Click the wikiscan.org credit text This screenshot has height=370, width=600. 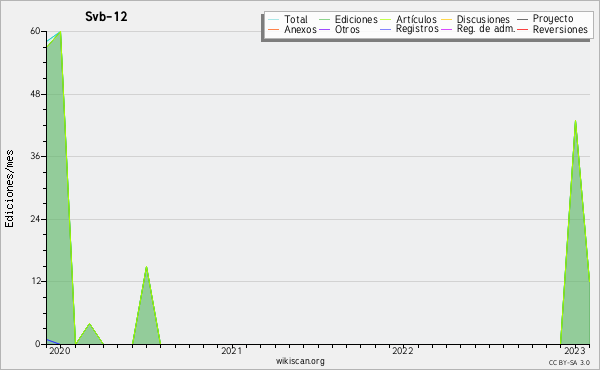pos(300,361)
